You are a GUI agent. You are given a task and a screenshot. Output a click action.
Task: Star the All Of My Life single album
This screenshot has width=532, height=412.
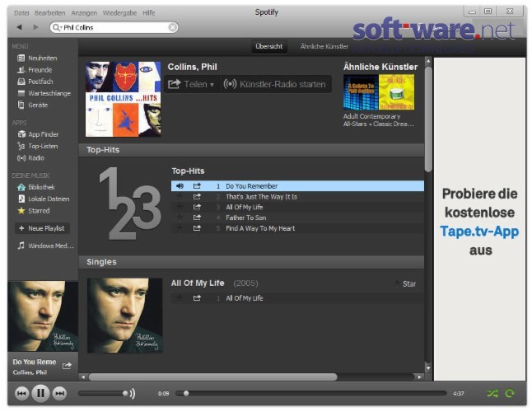405,283
